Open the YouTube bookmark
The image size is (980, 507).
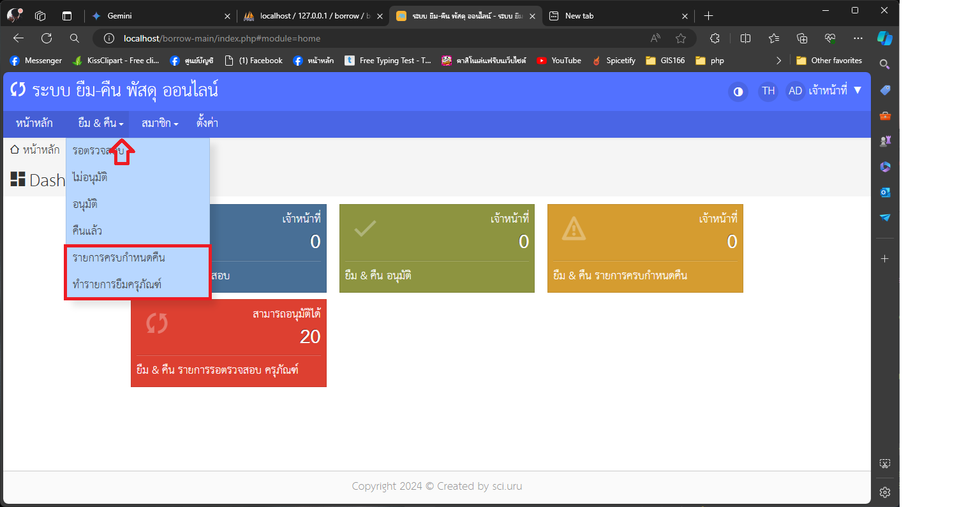click(x=559, y=61)
